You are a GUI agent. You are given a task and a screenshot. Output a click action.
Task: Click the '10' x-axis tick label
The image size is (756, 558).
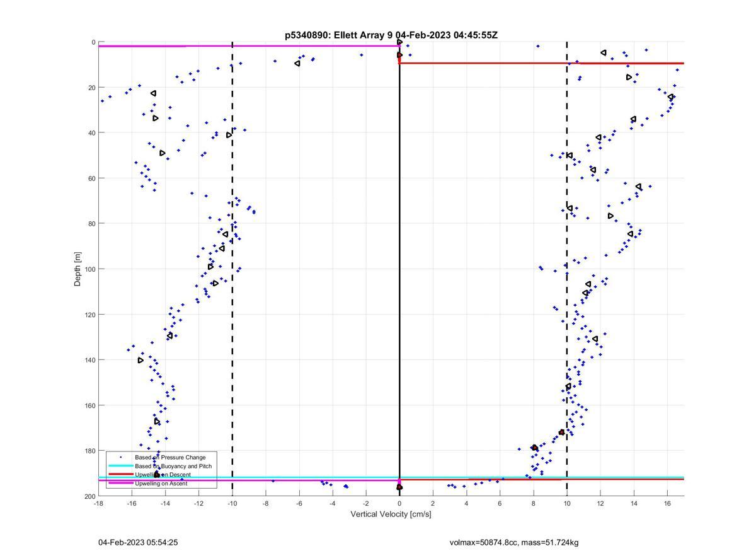tap(567, 503)
